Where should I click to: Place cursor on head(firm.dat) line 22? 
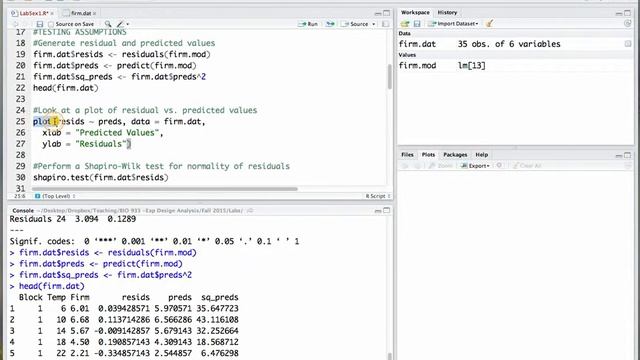pyautogui.click(x=66, y=88)
